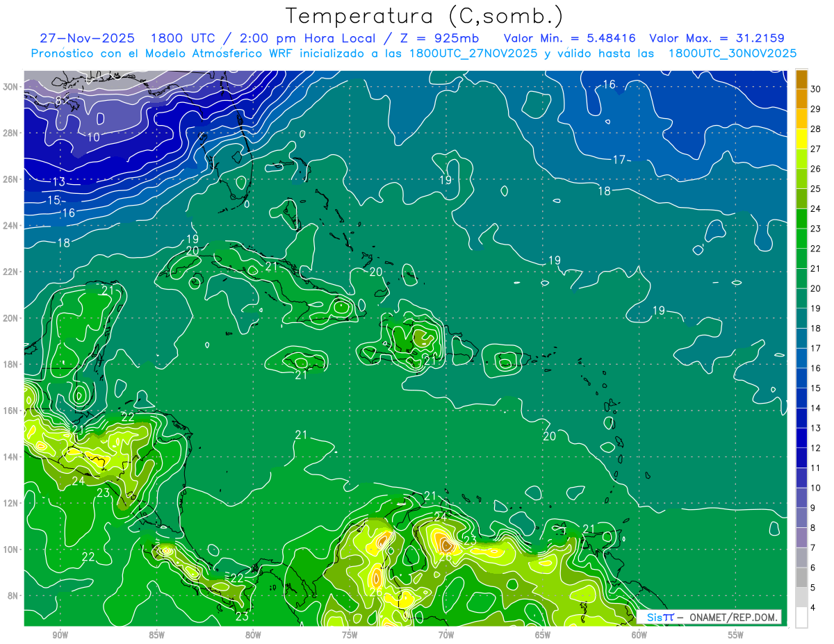834x644 pixels.
Task: Click the 14N latitude axis label
Action: [x=11, y=456]
